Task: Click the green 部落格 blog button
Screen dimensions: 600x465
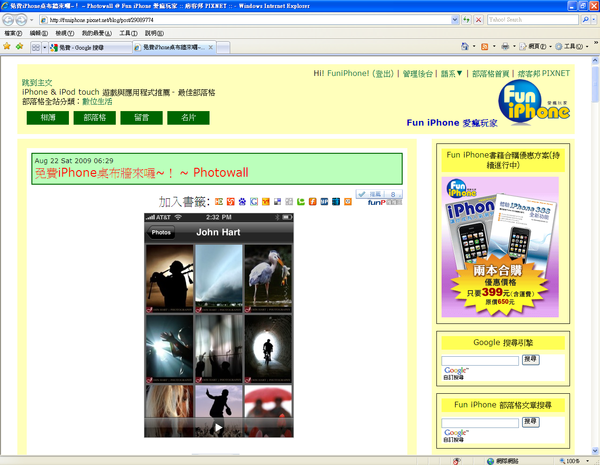Action: tap(95, 118)
